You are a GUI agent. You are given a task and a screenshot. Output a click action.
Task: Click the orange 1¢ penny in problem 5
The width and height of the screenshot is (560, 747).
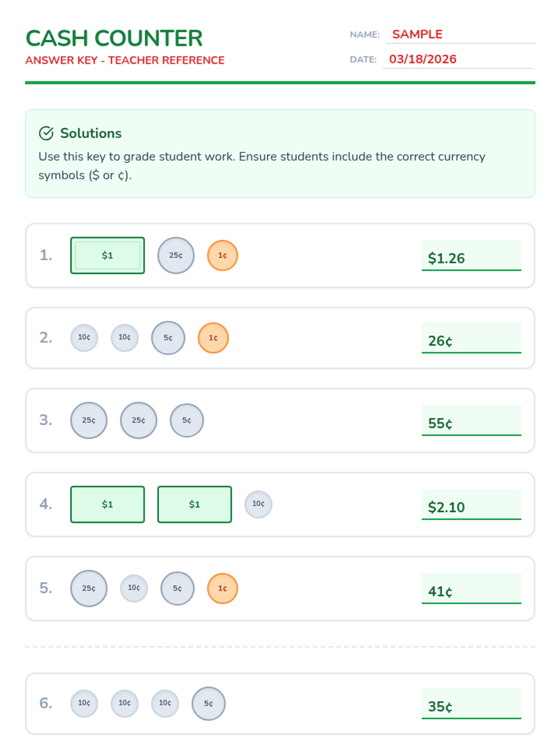pos(223,588)
